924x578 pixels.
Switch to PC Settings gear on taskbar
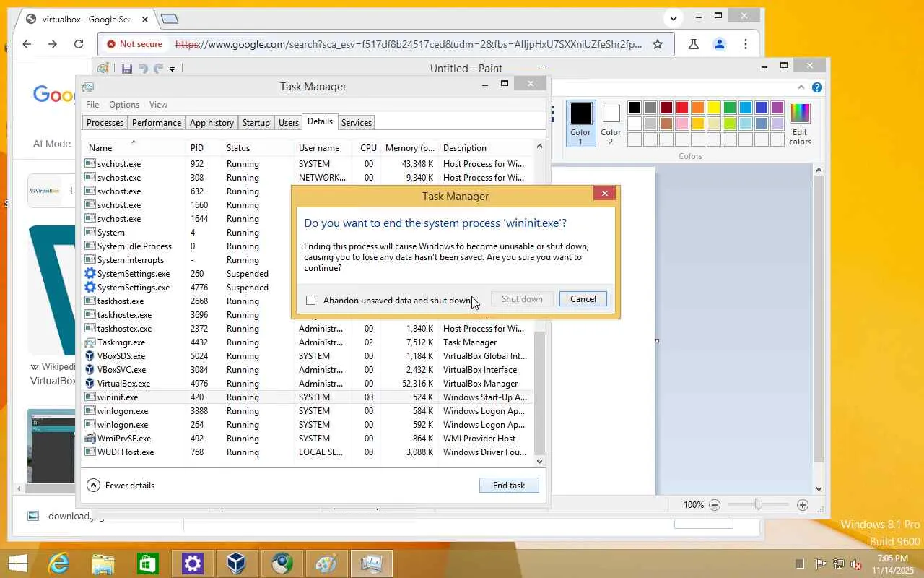click(193, 564)
